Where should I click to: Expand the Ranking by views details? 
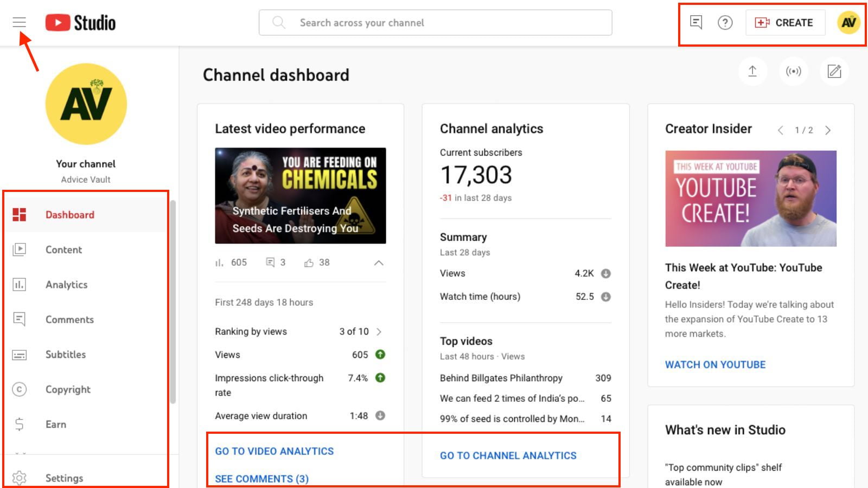click(x=379, y=331)
